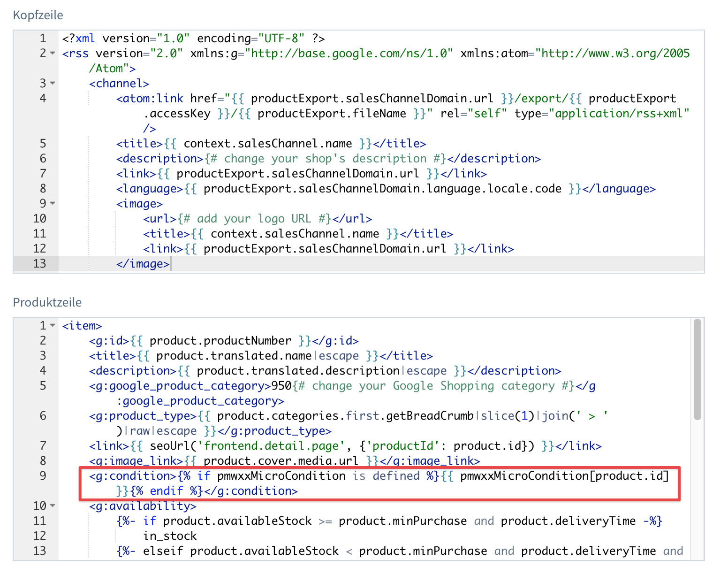Click the product.translated.name title line
The width and height of the screenshot is (728, 583).
[261, 356]
